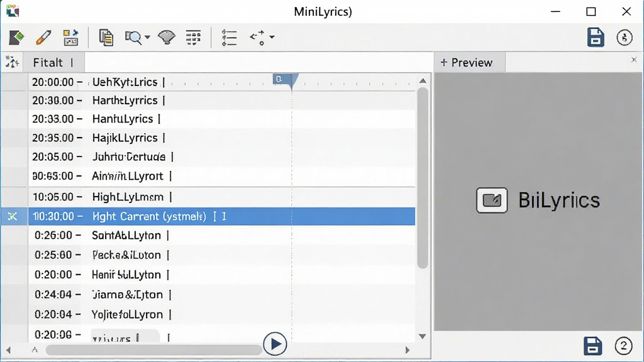Image resolution: width=644 pixels, height=362 pixels.
Task: Click the circled help icon at bottom right
Action: (x=623, y=346)
